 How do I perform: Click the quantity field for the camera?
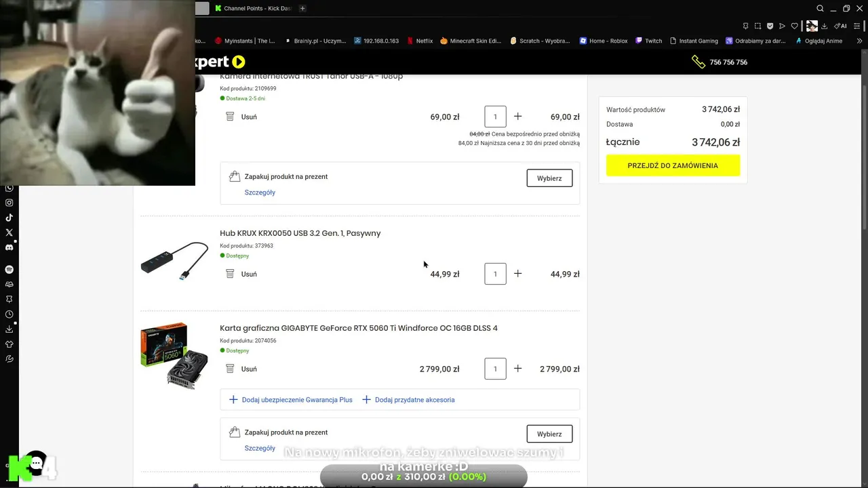tap(495, 117)
